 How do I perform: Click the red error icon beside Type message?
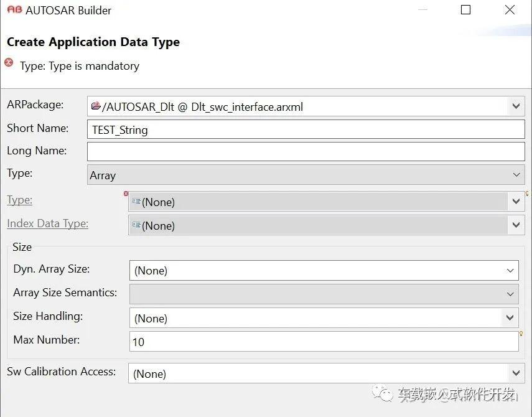(9, 62)
